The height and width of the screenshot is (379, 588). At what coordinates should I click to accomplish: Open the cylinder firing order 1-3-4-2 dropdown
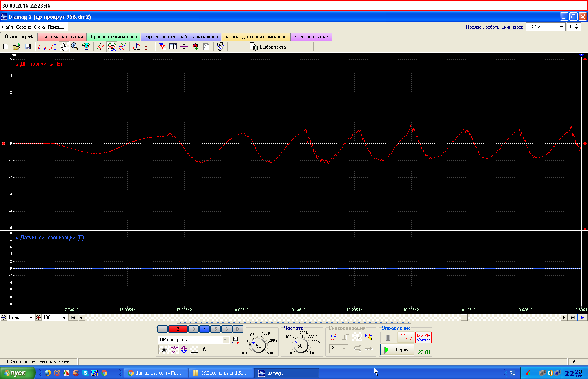(x=561, y=27)
